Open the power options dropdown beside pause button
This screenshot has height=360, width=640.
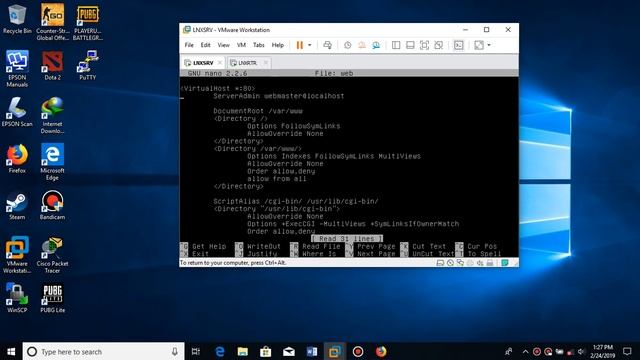click(309, 45)
